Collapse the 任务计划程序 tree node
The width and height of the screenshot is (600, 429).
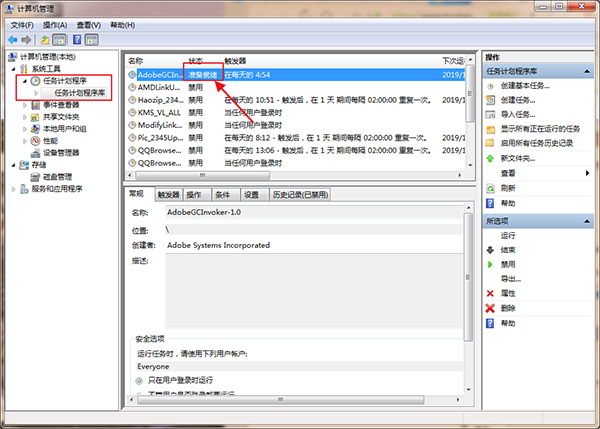click(23, 80)
